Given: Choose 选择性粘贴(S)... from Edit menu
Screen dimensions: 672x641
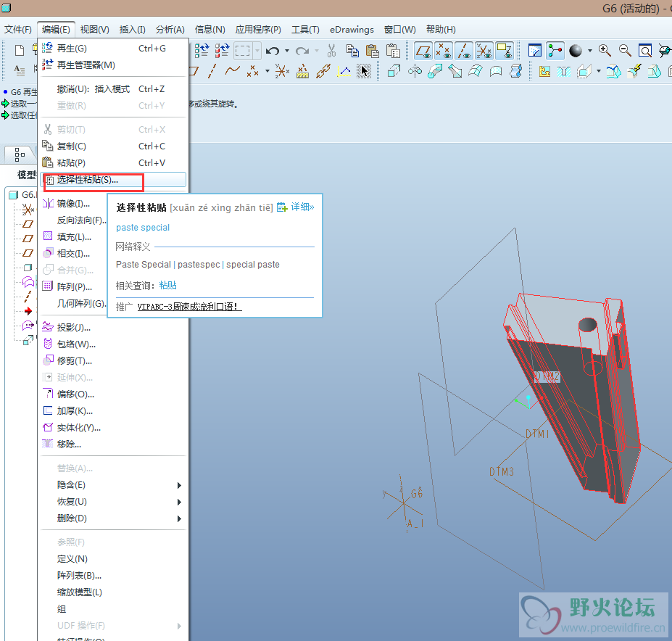Looking at the screenshot, I should click(87, 180).
